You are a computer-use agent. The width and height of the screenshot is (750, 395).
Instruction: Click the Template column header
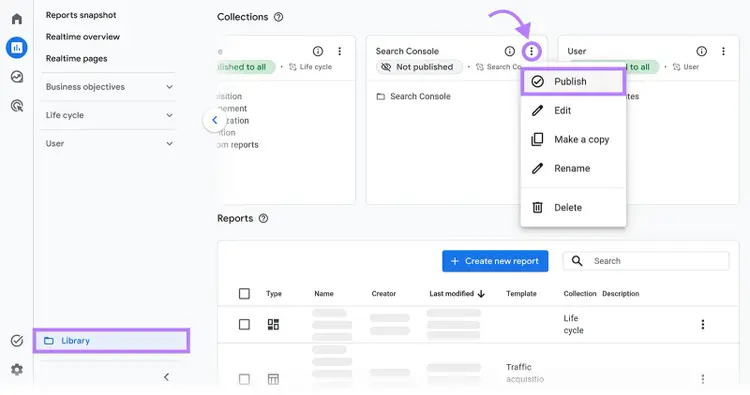tap(521, 294)
